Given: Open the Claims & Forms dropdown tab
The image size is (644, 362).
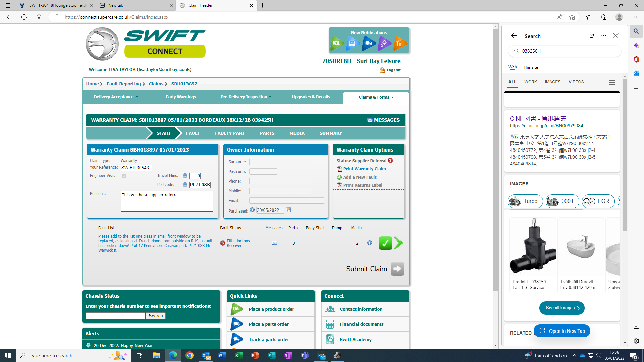Looking at the screenshot, I should tap(376, 97).
